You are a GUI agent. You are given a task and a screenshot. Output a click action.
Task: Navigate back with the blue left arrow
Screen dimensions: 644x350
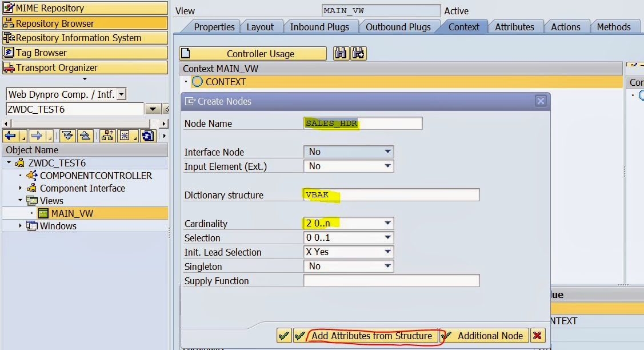(x=11, y=136)
